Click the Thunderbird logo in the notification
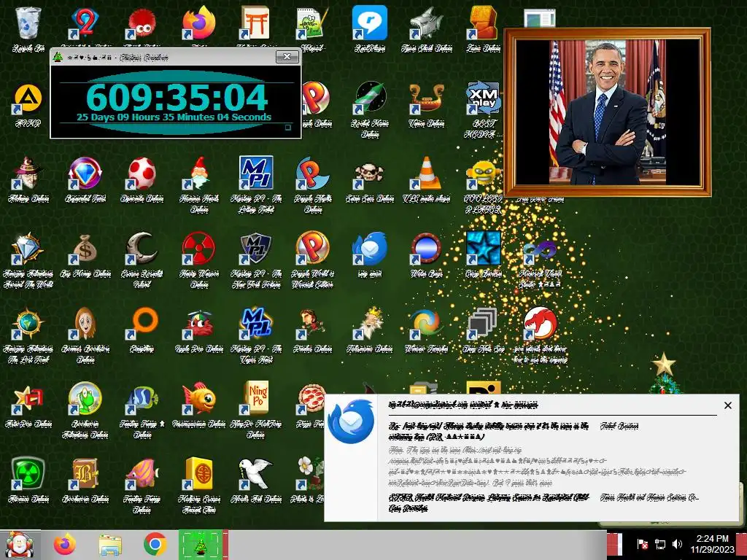This screenshot has width=747, height=560. tap(350, 421)
